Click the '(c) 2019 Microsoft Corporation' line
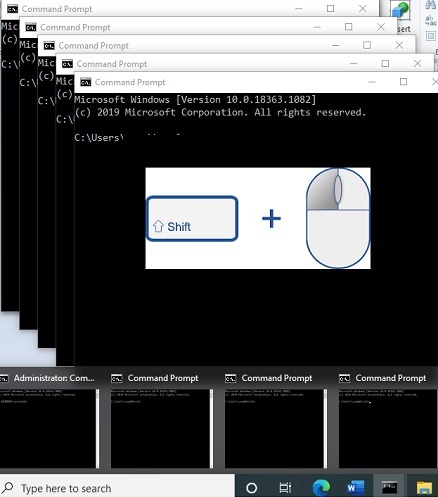The height and width of the screenshot is (497, 438). coord(220,112)
